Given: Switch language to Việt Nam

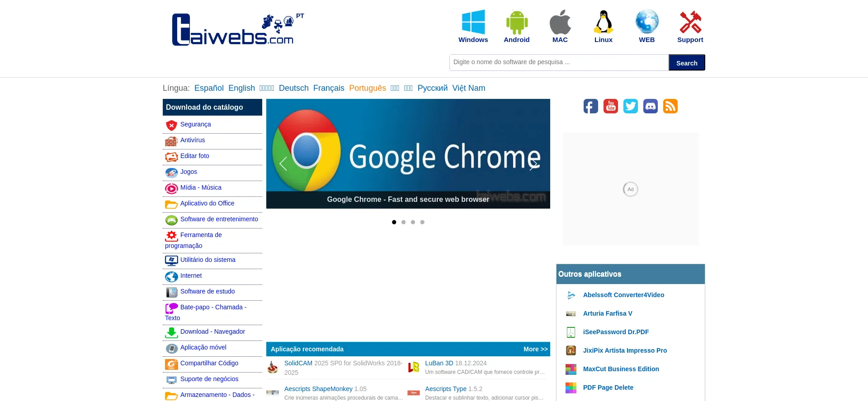Looking at the screenshot, I should pyautogui.click(x=469, y=88).
